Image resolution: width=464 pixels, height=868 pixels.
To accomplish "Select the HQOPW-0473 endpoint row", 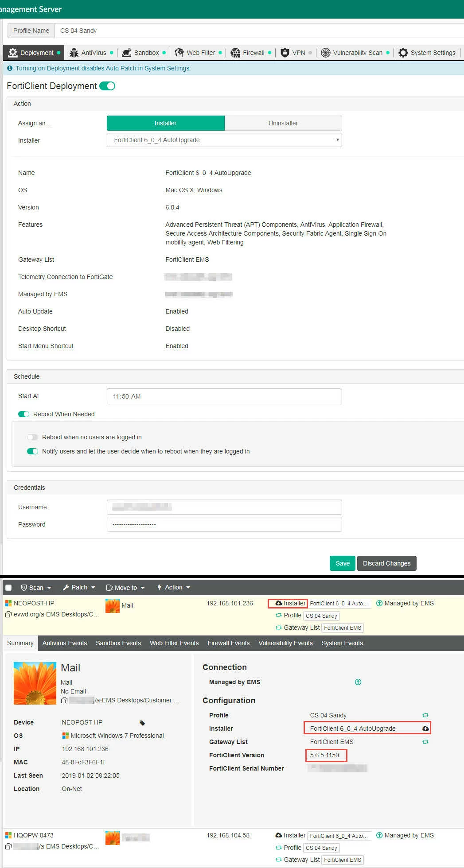I will [x=233, y=847].
